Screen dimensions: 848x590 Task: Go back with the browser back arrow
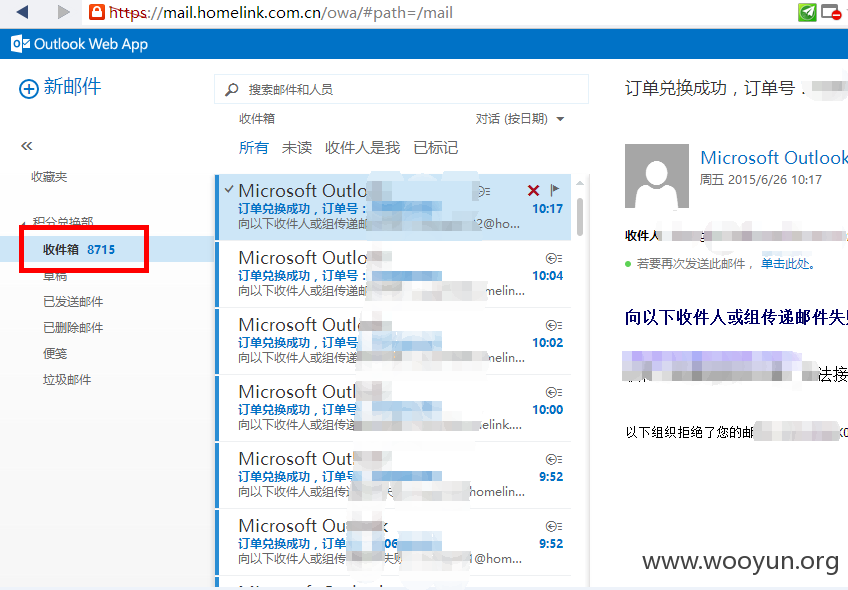(22, 12)
